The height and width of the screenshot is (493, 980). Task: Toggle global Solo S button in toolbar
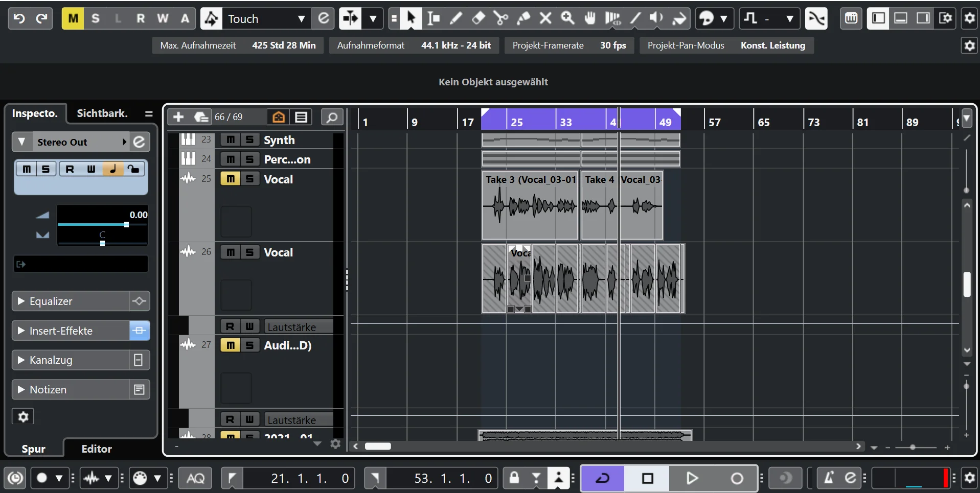pos(96,19)
